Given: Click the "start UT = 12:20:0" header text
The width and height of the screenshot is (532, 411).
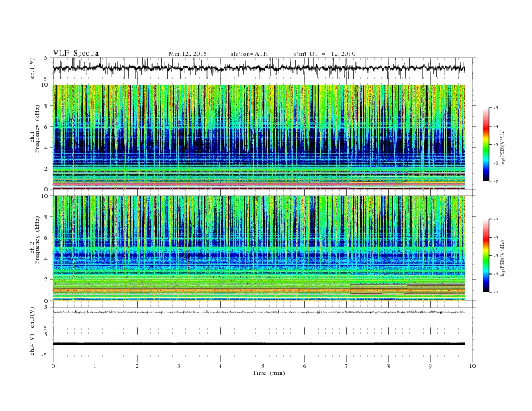Looking at the screenshot, I should click(324, 54).
